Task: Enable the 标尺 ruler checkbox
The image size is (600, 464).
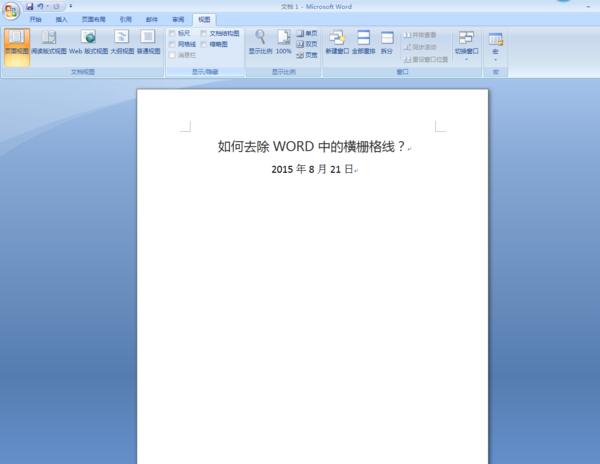Action: click(172, 34)
